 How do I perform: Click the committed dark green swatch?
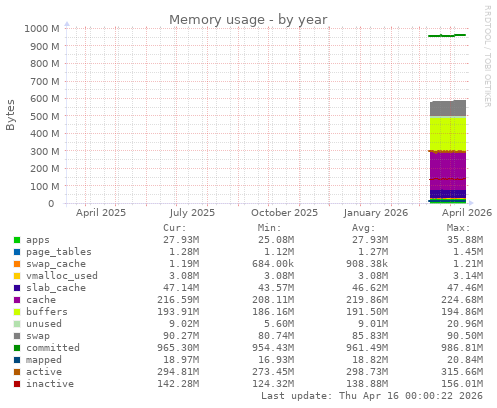17,348
